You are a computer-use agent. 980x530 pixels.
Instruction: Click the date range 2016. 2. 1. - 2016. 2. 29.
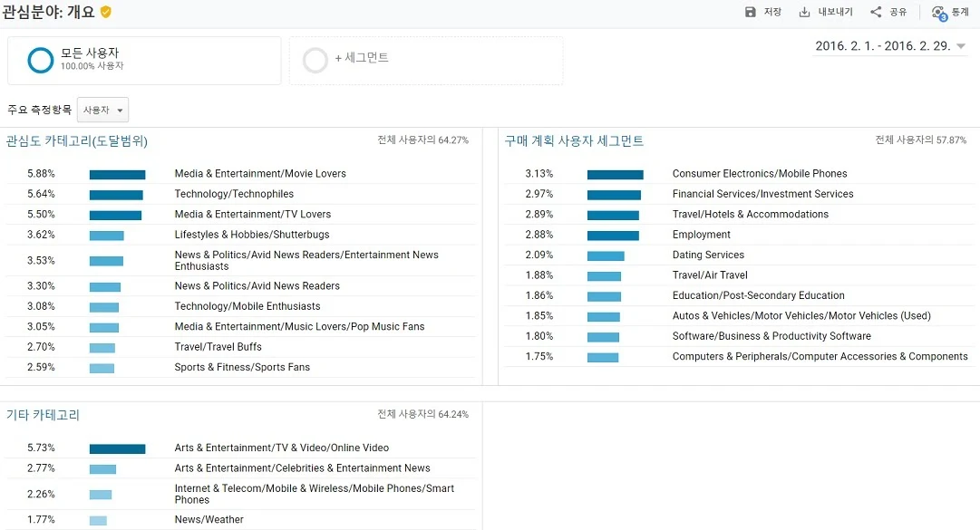pos(882,45)
